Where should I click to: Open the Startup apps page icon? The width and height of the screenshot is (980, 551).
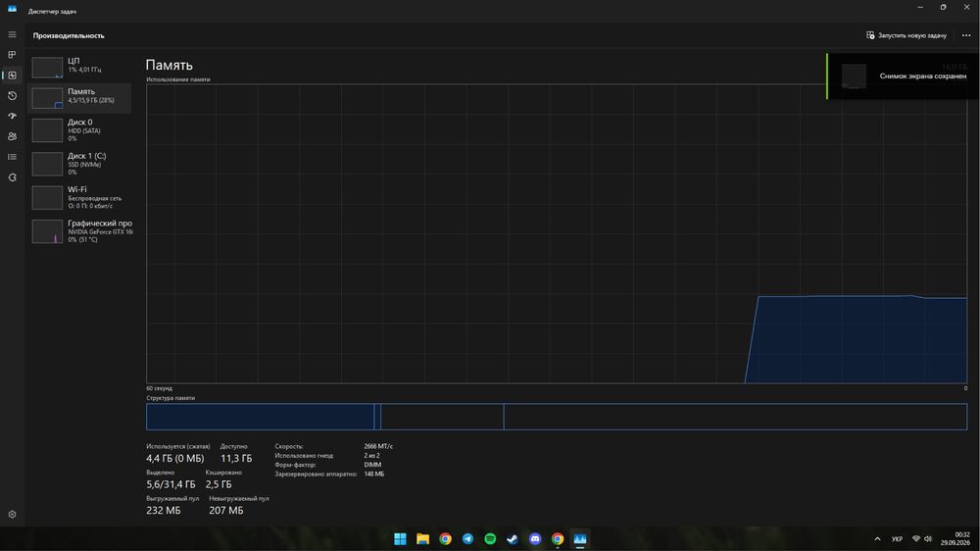12,116
